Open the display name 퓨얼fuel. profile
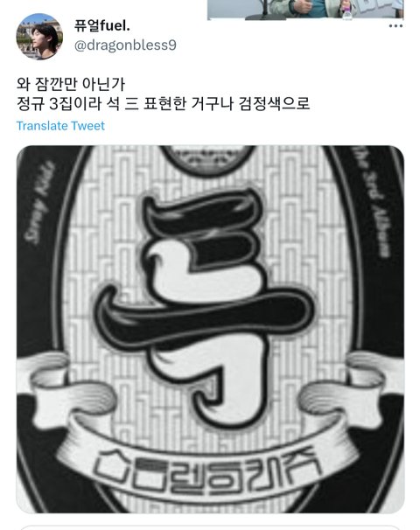This screenshot has width=420, height=530. (x=102, y=25)
